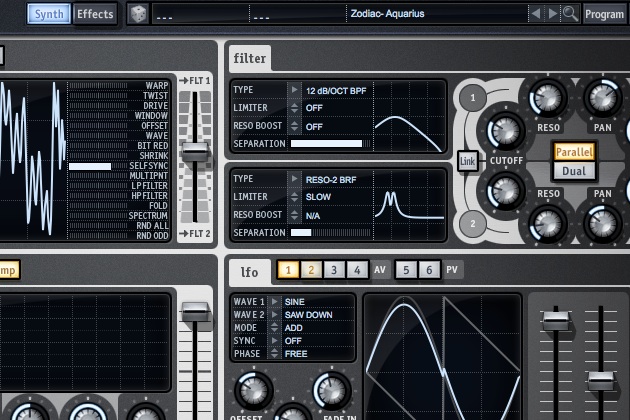Step filter 2 LIMITER value arrows

pos(295,197)
